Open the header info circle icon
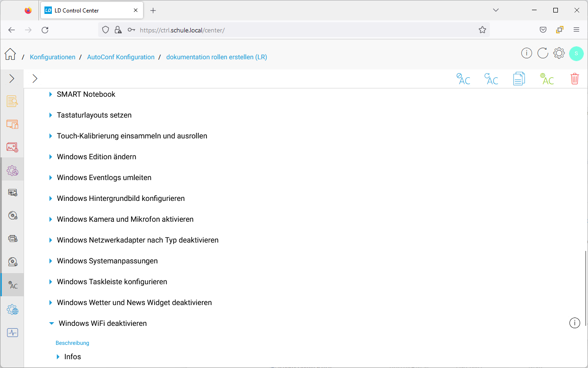 [x=526, y=53]
